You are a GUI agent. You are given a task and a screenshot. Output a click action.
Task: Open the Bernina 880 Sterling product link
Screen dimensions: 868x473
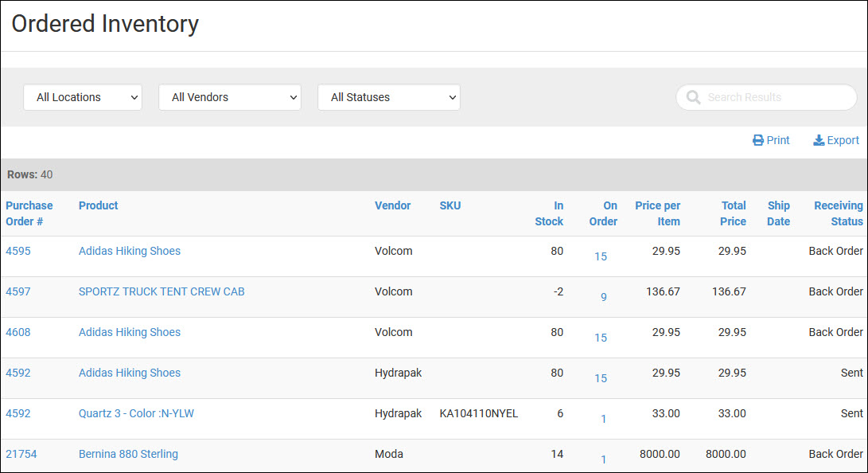[x=128, y=454]
